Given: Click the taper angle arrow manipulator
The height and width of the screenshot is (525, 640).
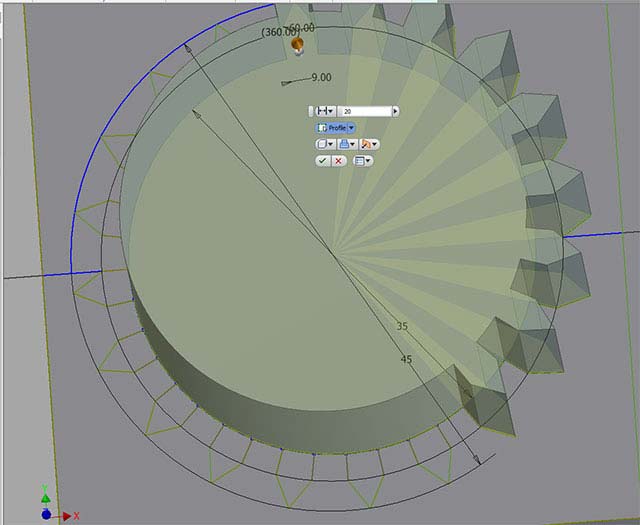Looking at the screenshot, I should [286, 83].
